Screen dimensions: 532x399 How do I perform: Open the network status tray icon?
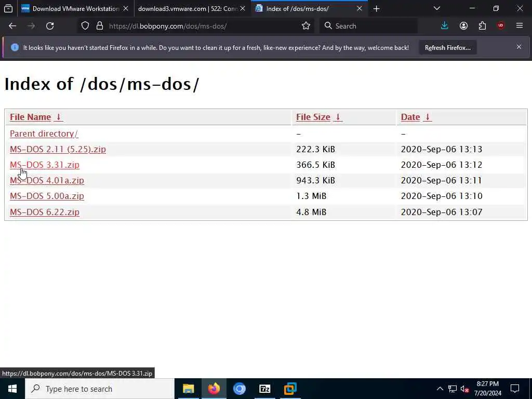pos(453,389)
